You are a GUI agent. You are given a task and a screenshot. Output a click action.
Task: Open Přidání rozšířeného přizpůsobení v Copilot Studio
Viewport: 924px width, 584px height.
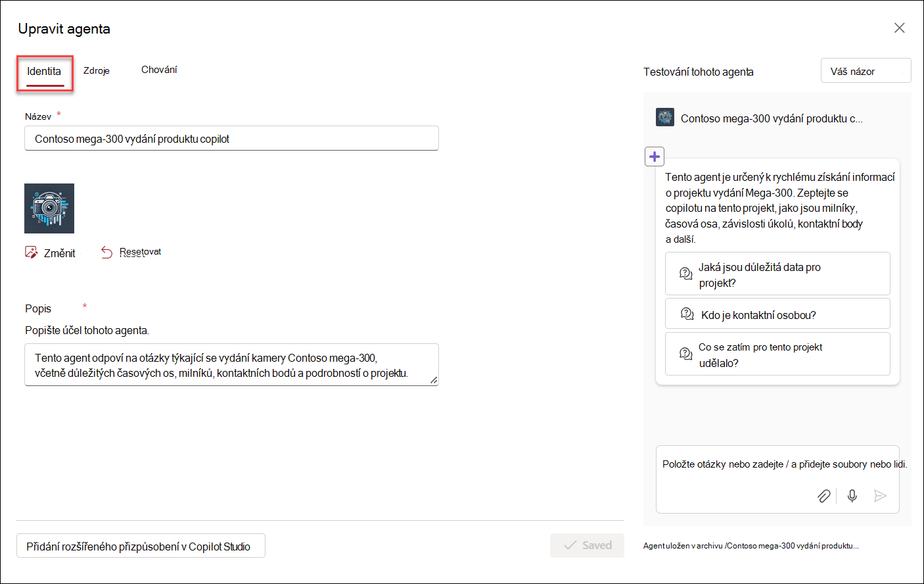[141, 546]
